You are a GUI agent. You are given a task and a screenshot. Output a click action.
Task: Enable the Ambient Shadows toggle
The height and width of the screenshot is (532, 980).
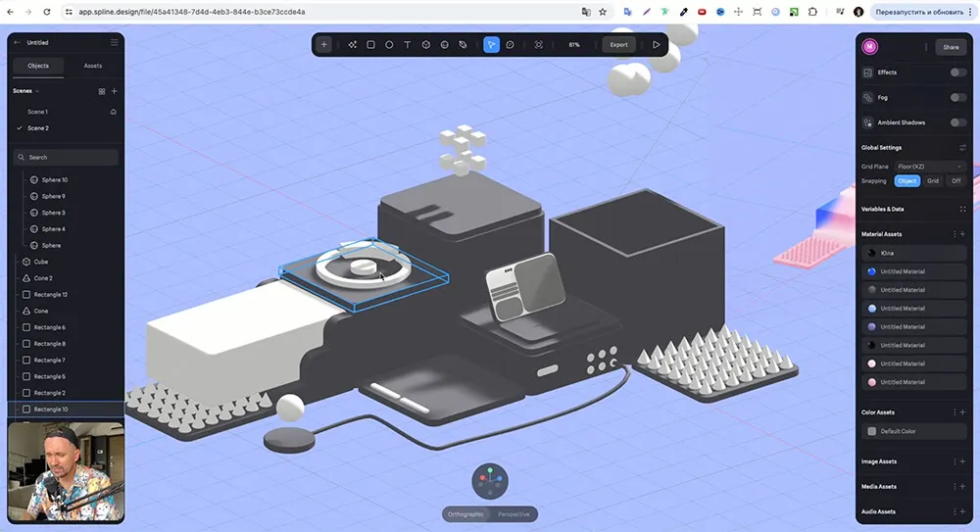[x=957, y=122]
